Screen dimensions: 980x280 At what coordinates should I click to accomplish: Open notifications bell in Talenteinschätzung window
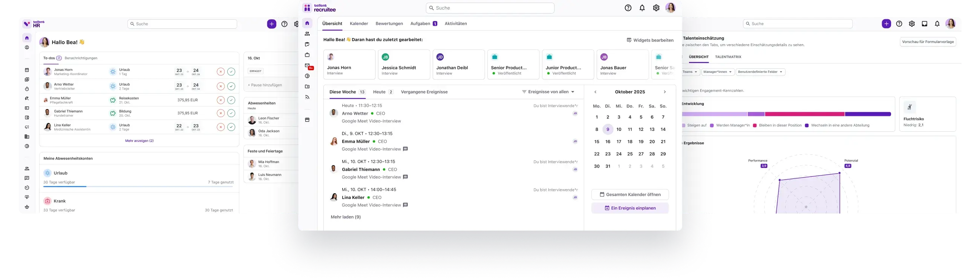937,24
